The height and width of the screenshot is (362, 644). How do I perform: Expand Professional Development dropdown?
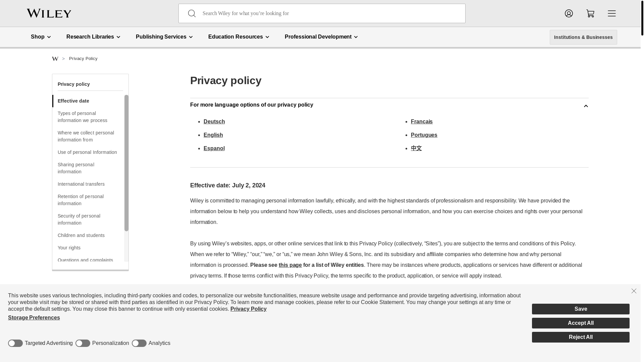point(321,37)
